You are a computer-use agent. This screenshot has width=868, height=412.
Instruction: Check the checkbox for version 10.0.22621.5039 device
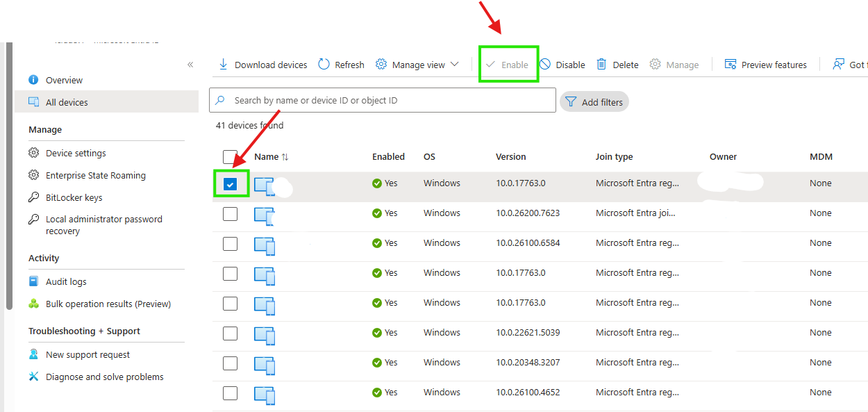[x=230, y=333]
